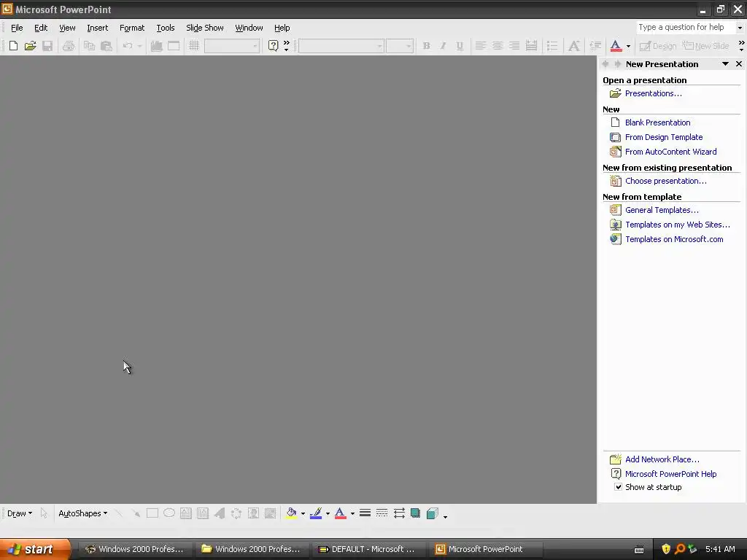Image resolution: width=747 pixels, height=560 pixels.
Task: Open the Format menu
Action: click(x=132, y=28)
